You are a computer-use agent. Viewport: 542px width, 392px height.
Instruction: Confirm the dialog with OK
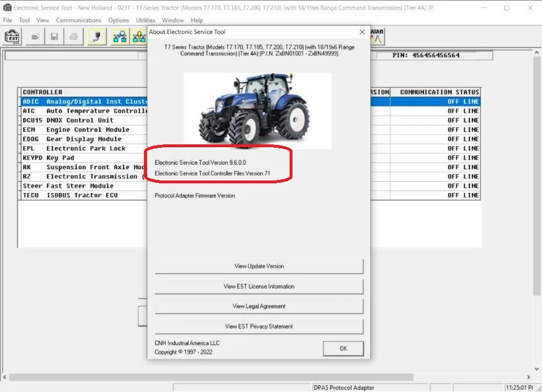click(343, 349)
